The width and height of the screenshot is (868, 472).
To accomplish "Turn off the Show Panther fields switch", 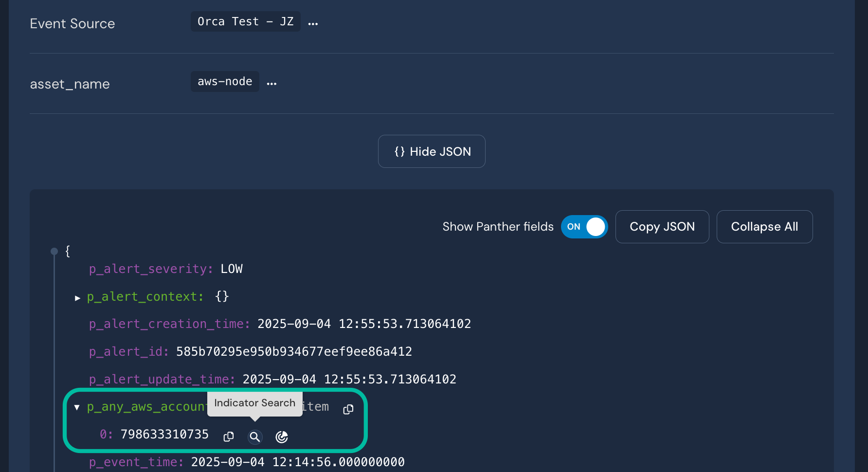I will [x=584, y=227].
